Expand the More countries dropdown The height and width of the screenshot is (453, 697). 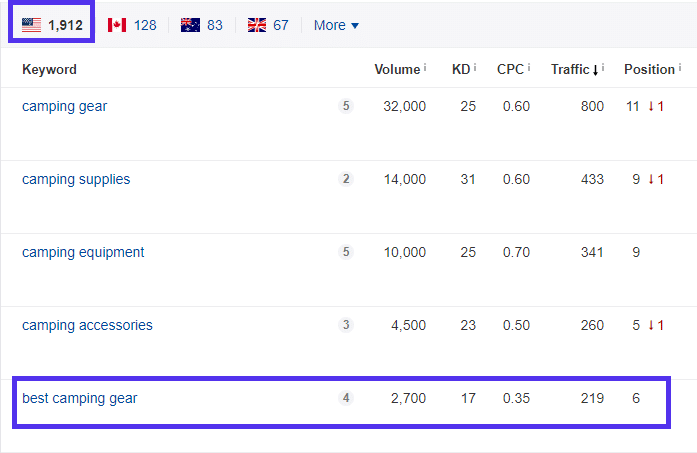coord(335,24)
